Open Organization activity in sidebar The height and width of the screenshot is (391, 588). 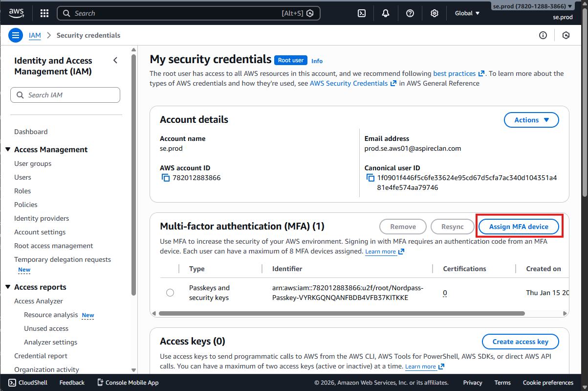point(46,369)
